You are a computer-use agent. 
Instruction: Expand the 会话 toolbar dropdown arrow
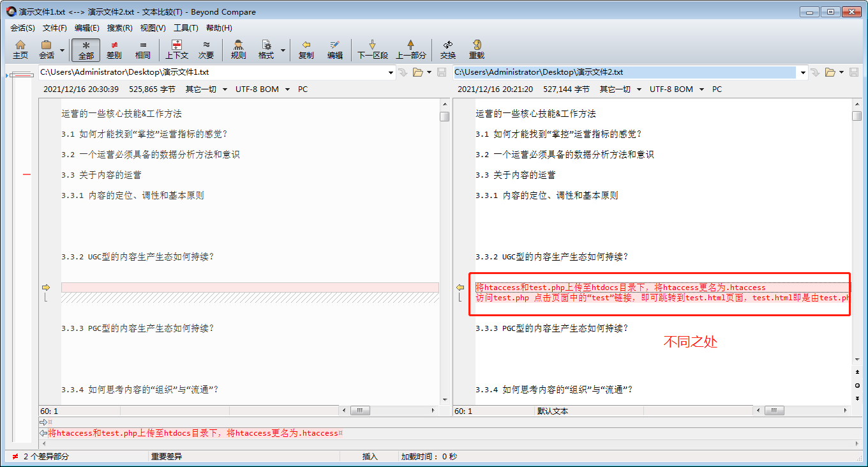coord(62,50)
